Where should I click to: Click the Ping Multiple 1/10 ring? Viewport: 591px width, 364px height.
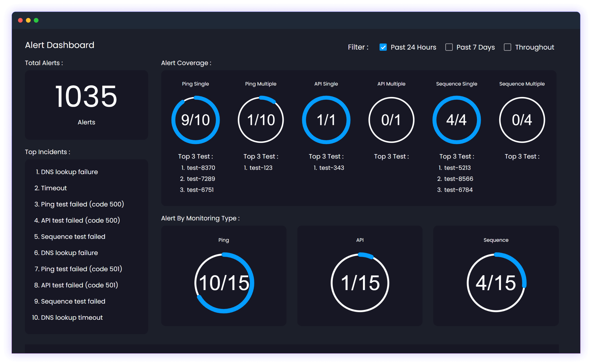pos(261,120)
